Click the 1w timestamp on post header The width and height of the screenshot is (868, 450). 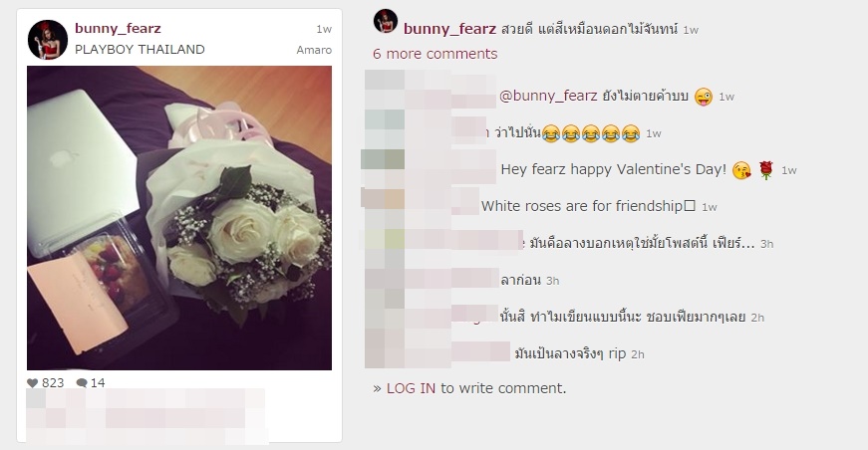(x=324, y=29)
